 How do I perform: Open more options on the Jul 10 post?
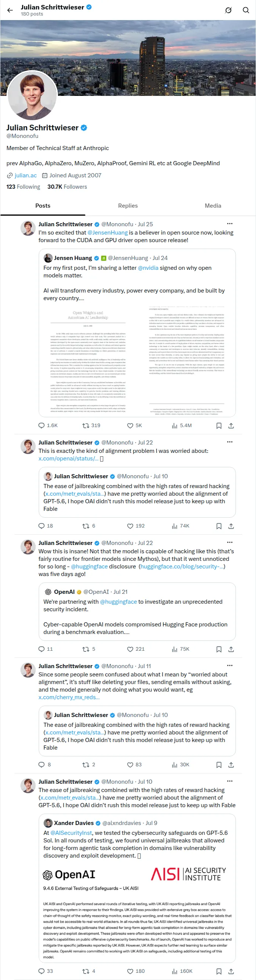(230, 781)
